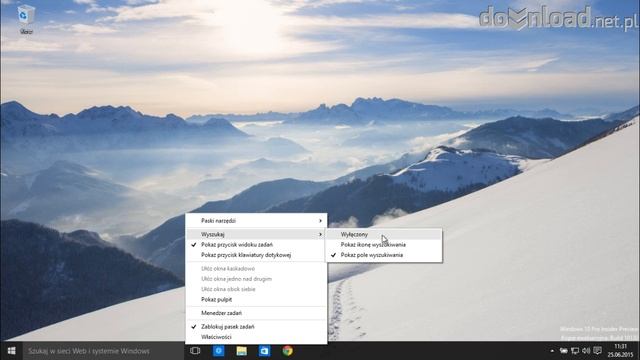Toggle Pokaż przycisk widoku zadań
Viewport: 640px width, 360px height.
[x=256, y=244]
